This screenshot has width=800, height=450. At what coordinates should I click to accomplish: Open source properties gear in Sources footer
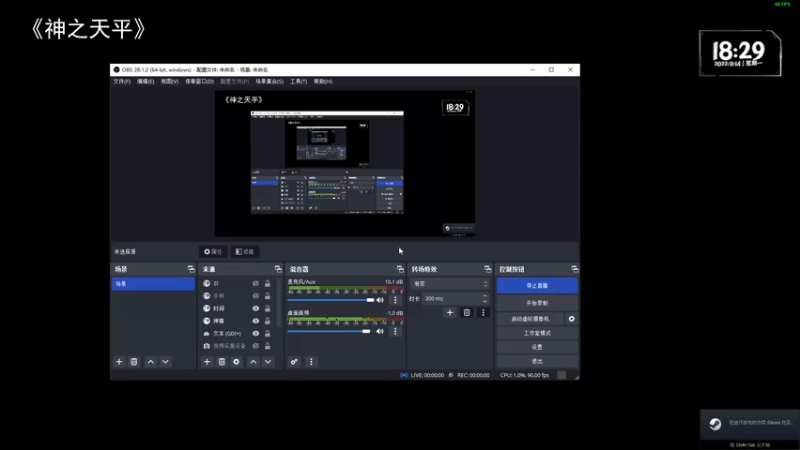[236, 362]
